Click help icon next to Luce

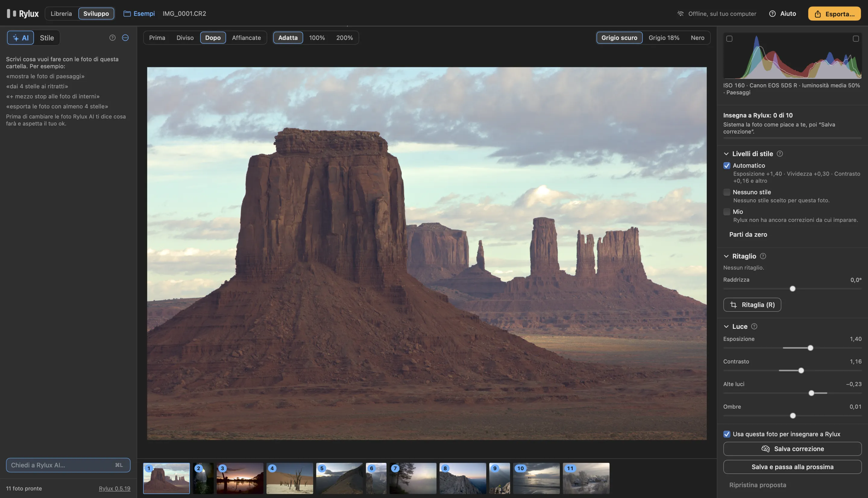pyautogui.click(x=754, y=326)
